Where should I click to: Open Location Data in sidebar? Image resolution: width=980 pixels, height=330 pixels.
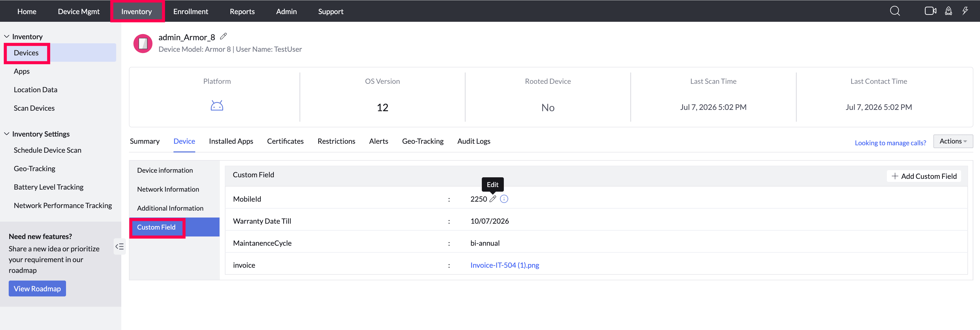pyautogui.click(x=35, y=90)
